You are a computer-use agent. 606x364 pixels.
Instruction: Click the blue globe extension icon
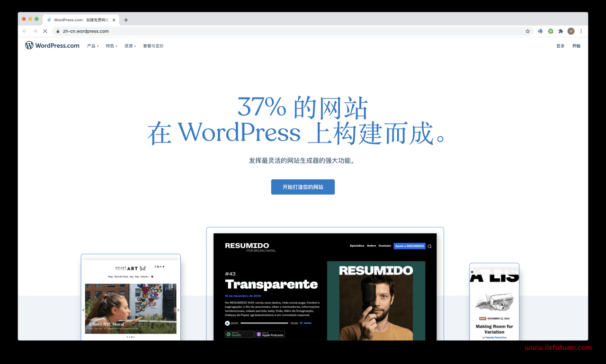(x=540, y=31)
